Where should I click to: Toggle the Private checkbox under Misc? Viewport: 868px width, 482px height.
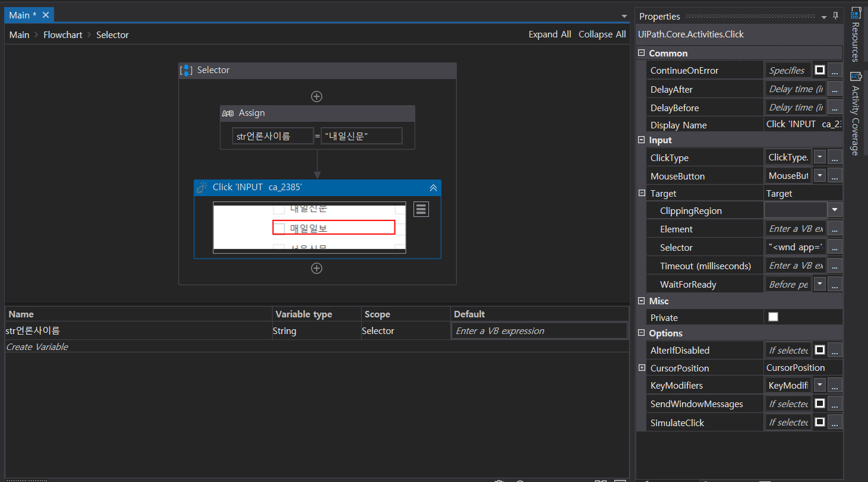tap(773, 317)
